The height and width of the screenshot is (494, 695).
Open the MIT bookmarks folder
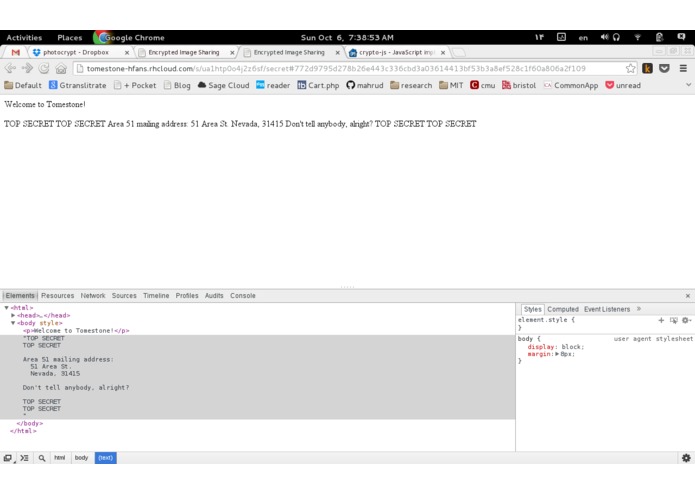(451, 85)
